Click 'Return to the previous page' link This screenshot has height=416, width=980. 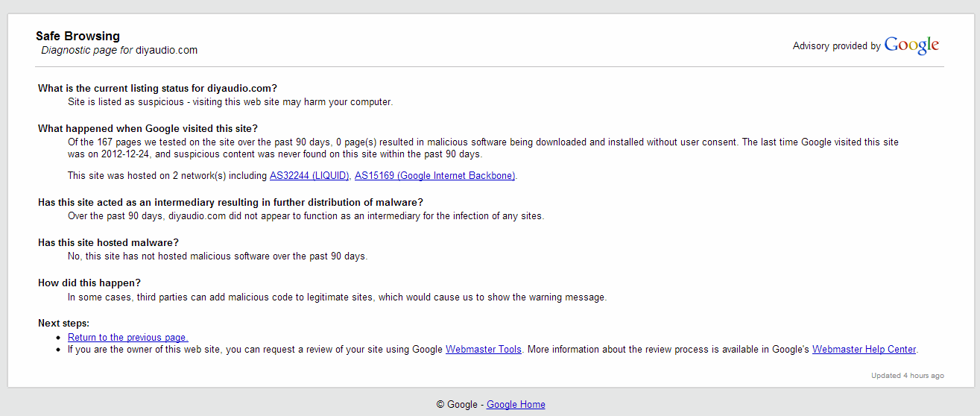(128, 338)
